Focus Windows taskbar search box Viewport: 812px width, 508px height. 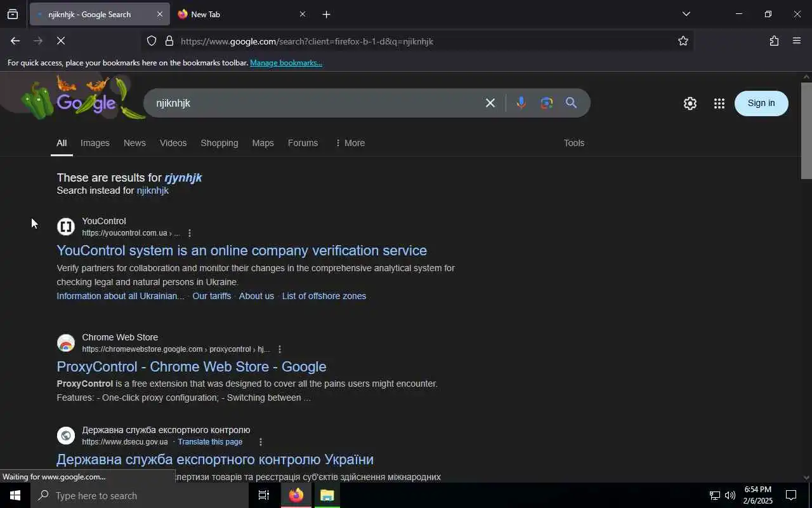140,495
